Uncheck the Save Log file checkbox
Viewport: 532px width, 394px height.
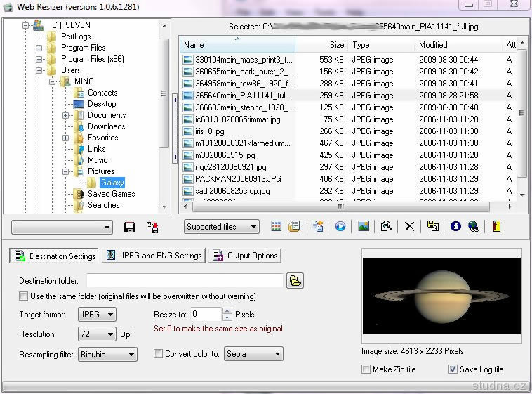tap(453, 369)
